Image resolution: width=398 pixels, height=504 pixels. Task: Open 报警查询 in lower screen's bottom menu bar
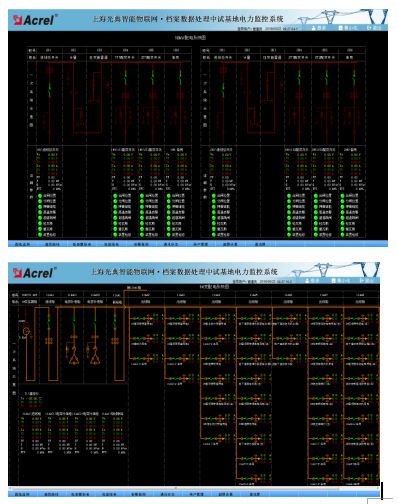[139, 494]
